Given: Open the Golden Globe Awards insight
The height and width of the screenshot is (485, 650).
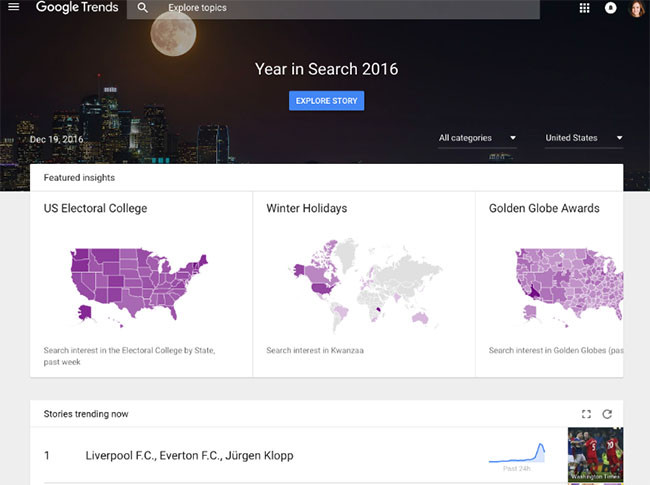Looking at the screenshot, I should pyautogui.click(x=544, y=209).
